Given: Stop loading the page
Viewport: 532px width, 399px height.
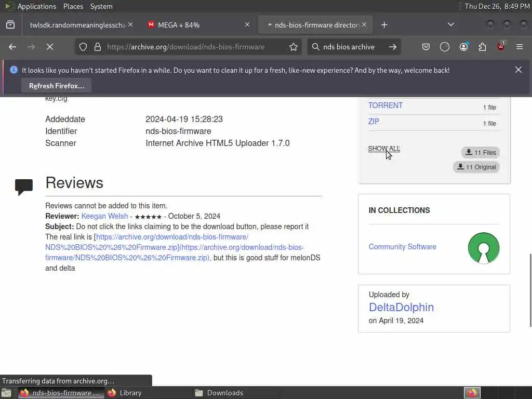Looking at the screenshot, I should (x=50, y=47).
